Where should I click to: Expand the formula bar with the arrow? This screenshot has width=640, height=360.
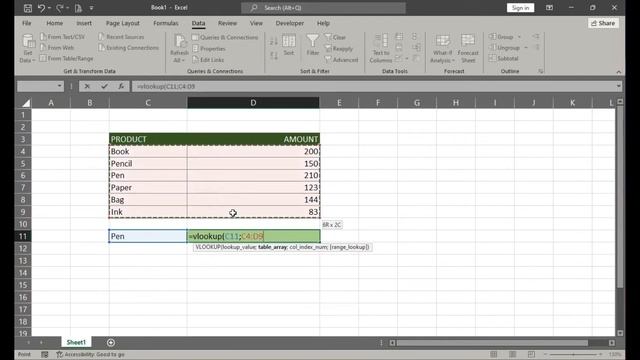pos(619,86)
